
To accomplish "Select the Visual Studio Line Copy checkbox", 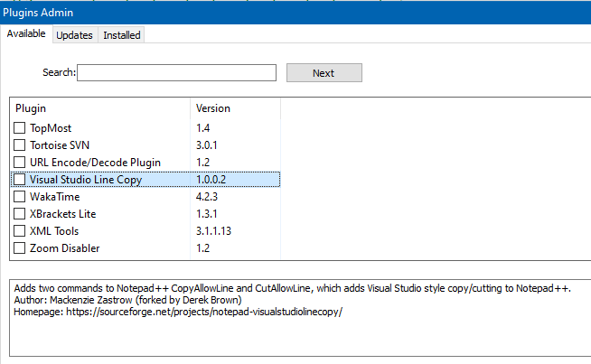I will pyautogui.click(x=19, y=180).
